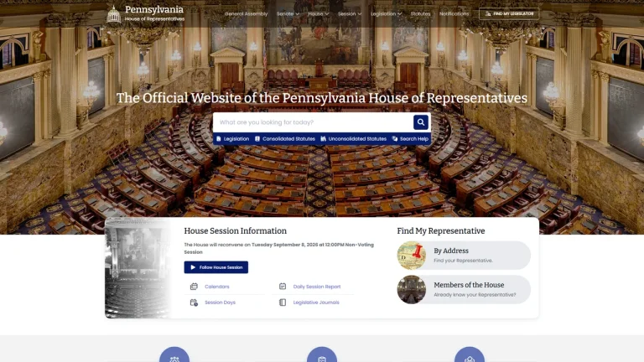Click the Legislation quick link under search
The image size is (644, 362).
(x=232, y=139)
